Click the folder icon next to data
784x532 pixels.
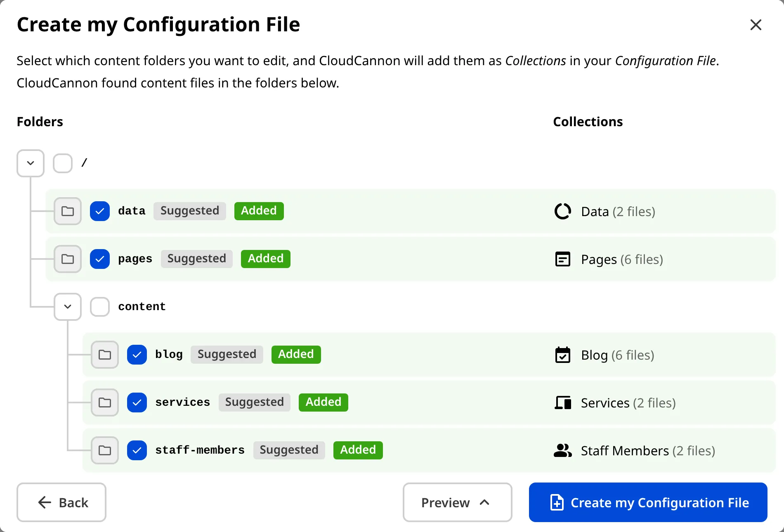67,211
